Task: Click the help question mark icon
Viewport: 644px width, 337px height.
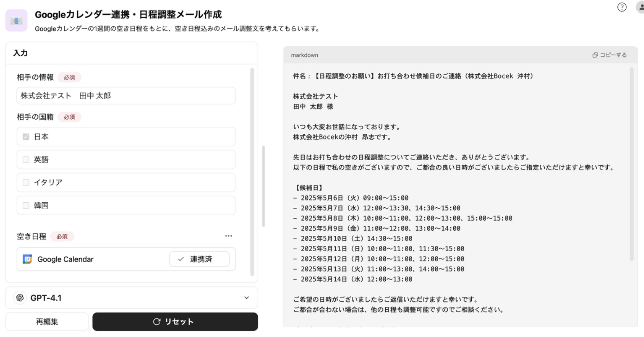Action: point(622,7)
